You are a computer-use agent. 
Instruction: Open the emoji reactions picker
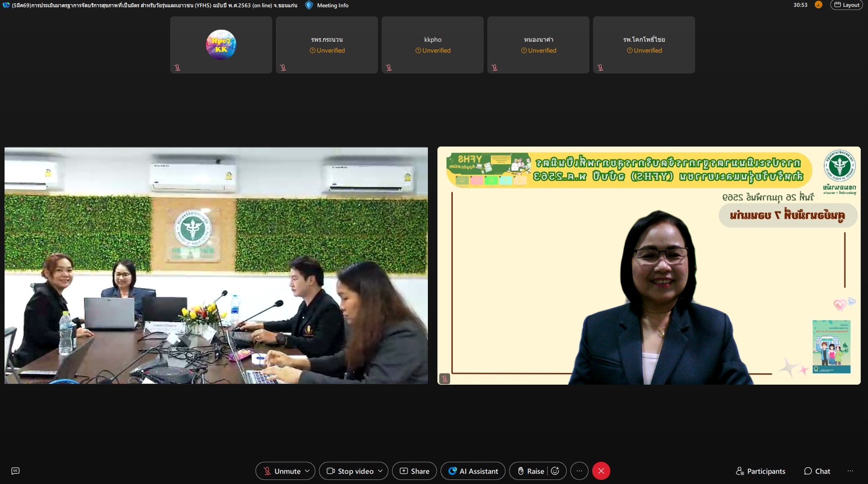(x=555, y=471)
